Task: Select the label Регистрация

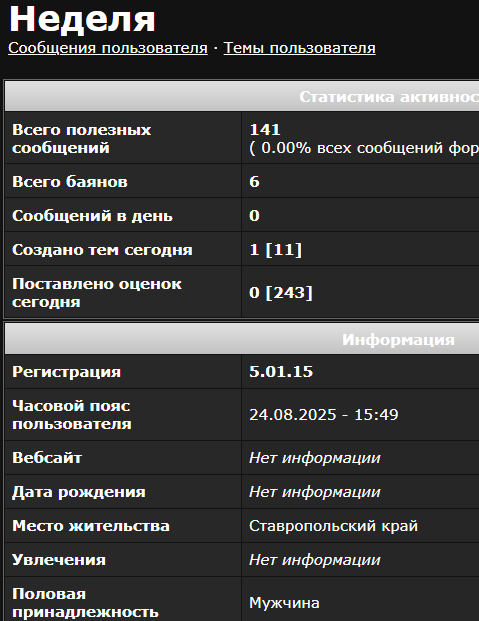Action: click(x=66, y=371)
